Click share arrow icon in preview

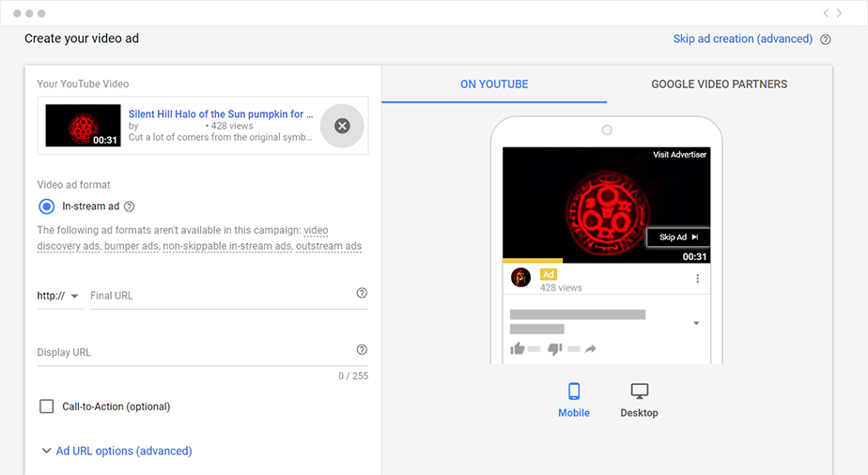[x=591, y=348]
